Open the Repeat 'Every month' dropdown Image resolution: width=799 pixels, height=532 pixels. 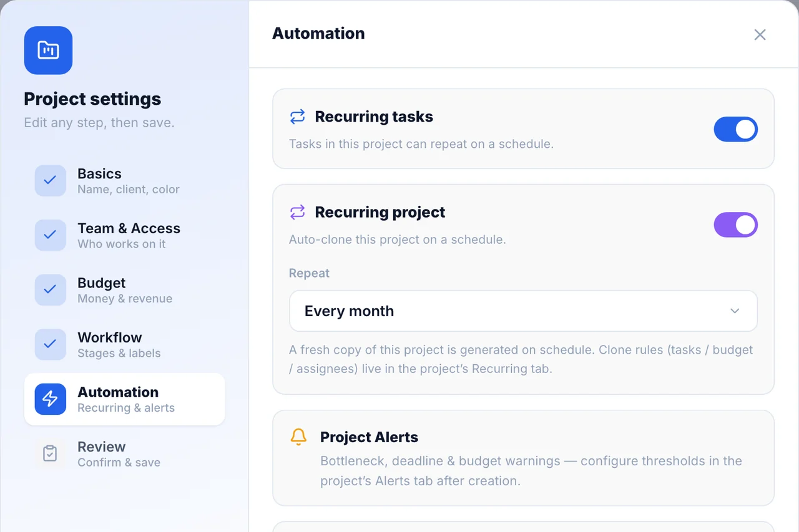[x=524, y=311]
